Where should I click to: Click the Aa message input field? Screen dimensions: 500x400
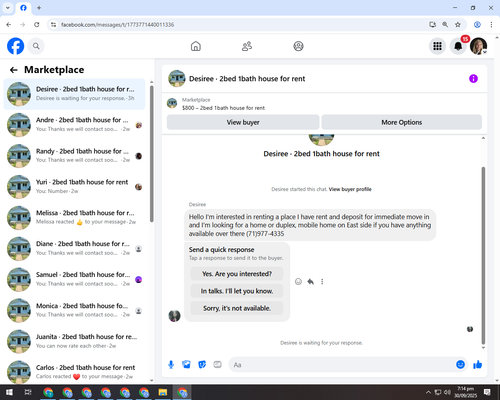coord(342,365)
